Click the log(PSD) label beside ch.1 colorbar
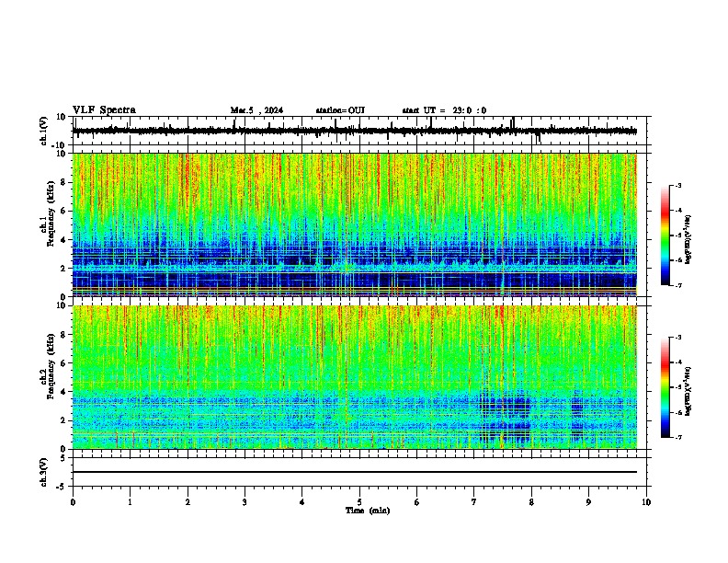This screenshot has height=563, width=728. (x=688, y=239)
